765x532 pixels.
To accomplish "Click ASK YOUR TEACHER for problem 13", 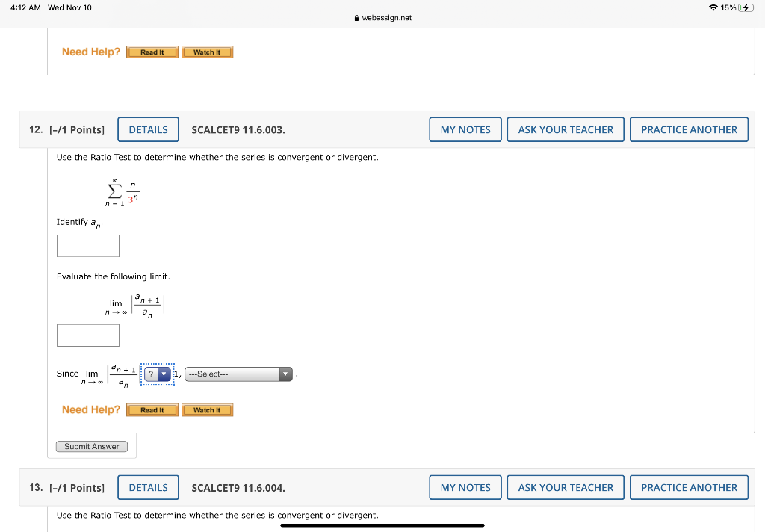I will point(566,487).
